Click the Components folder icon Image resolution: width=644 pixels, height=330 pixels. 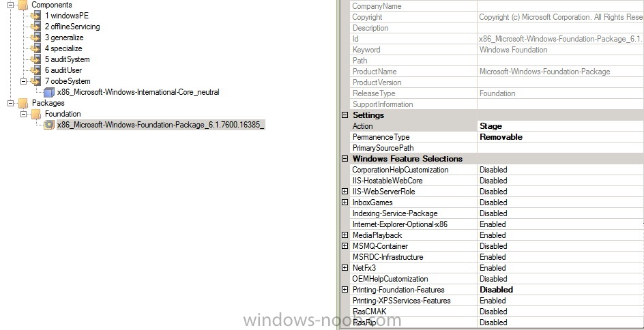(24, 5)
